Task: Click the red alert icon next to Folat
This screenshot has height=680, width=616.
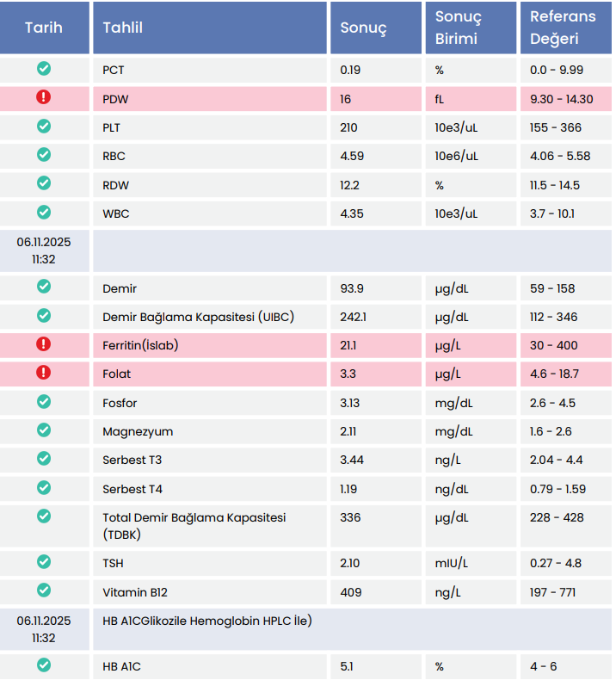Action: pyautogui.click(x=44, y=373)
